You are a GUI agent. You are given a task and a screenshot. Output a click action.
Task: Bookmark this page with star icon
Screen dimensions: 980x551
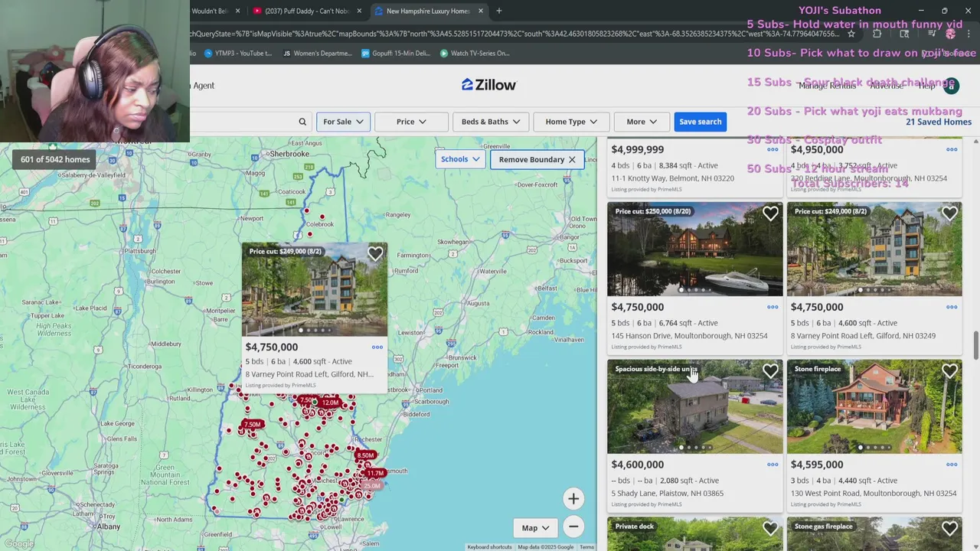pyautogui.click(x=851, y=34)
